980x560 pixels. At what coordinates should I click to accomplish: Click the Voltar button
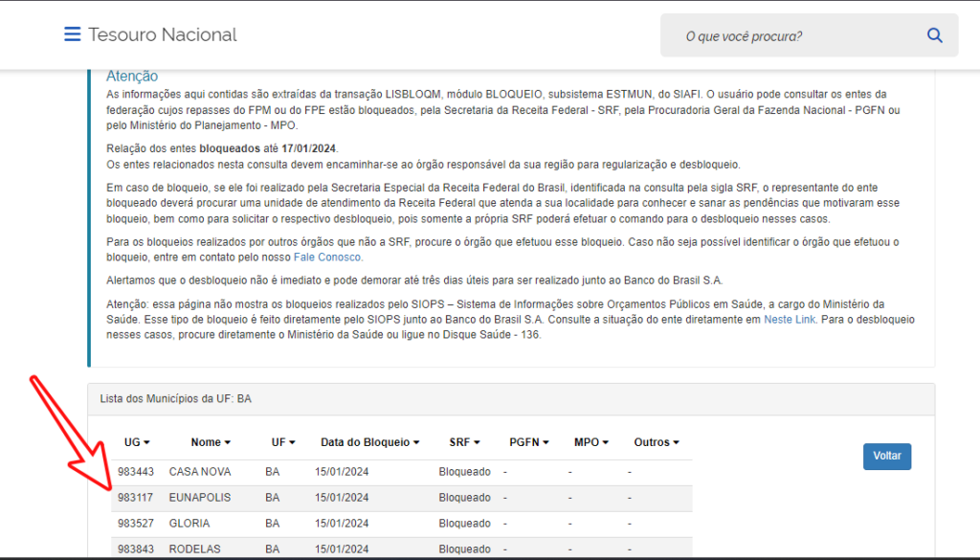point(887,457)
